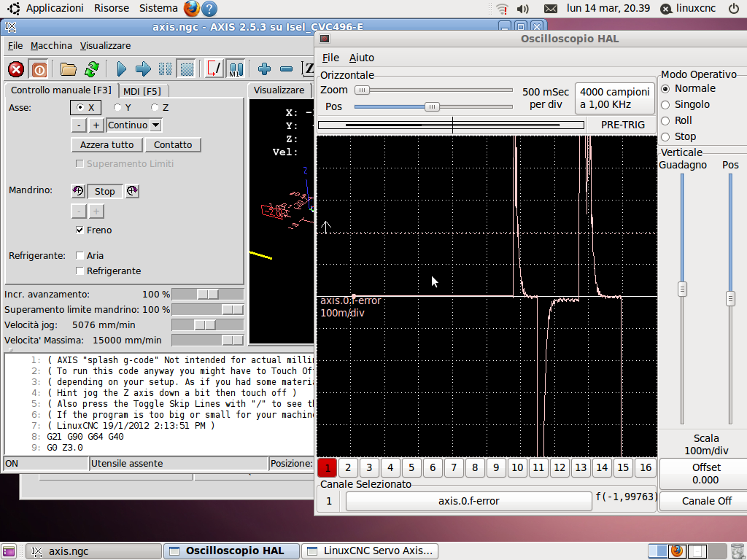Viewport: 747px width, 560px height.
Task: Zoom in with the blue plus toolbar icon
Action: 264,69
